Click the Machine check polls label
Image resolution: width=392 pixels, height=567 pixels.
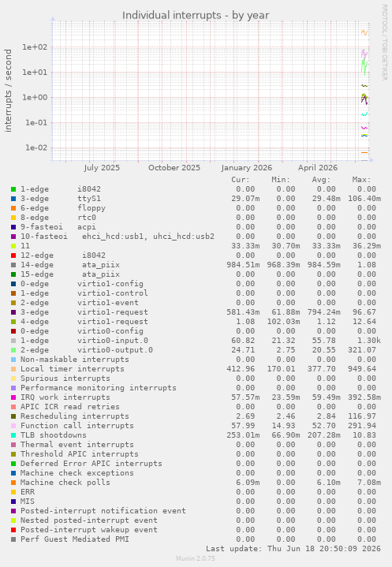65,483
